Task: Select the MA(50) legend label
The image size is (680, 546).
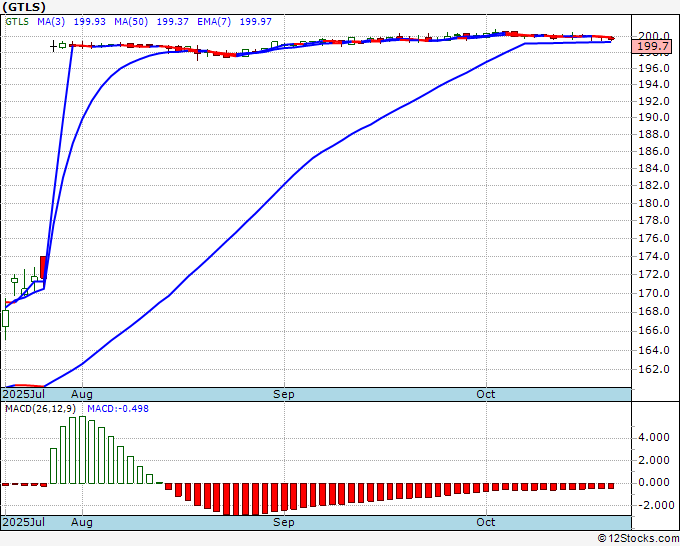Action: click(131, 22)
